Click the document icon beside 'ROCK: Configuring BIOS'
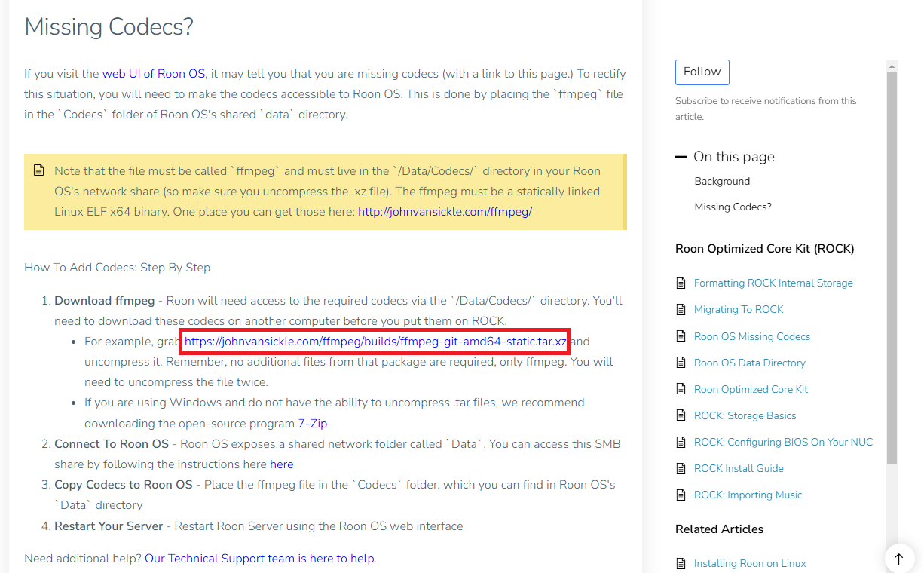 [x=681, y=443]
